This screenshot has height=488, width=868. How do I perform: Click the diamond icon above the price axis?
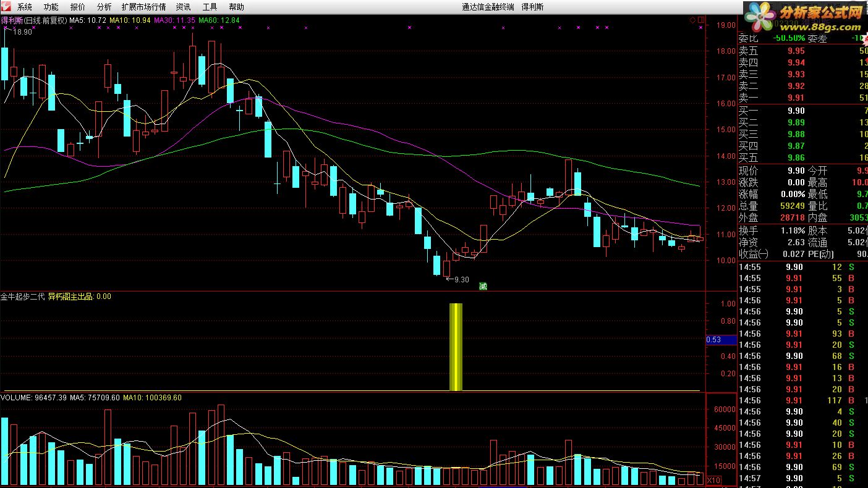[693, 20]
